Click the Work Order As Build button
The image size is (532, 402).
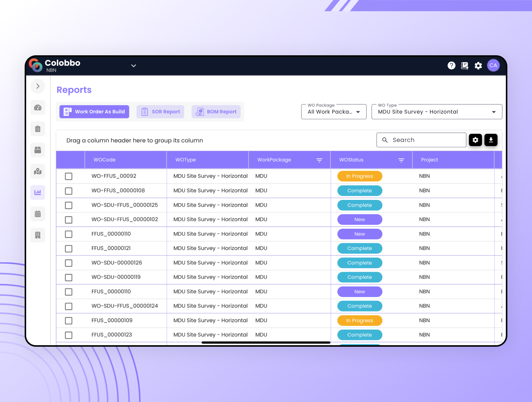tap(94, 112)
